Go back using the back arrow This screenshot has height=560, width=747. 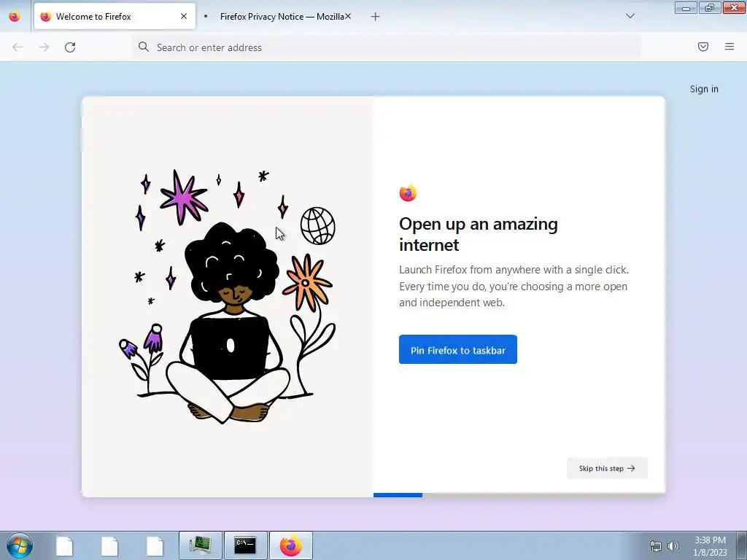[18, 47]
